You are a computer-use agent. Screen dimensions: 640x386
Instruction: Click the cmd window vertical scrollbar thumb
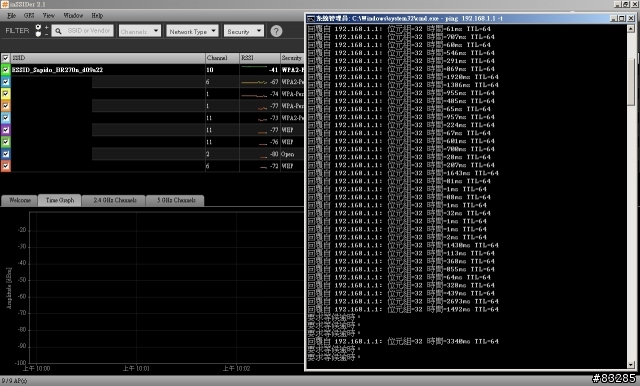pyautogui.click(x=631, y=82)
